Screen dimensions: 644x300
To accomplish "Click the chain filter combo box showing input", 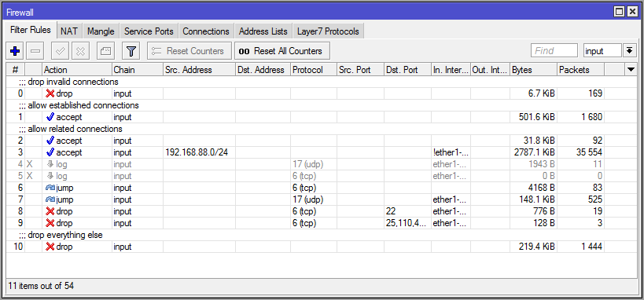I will tap(602, 51).
